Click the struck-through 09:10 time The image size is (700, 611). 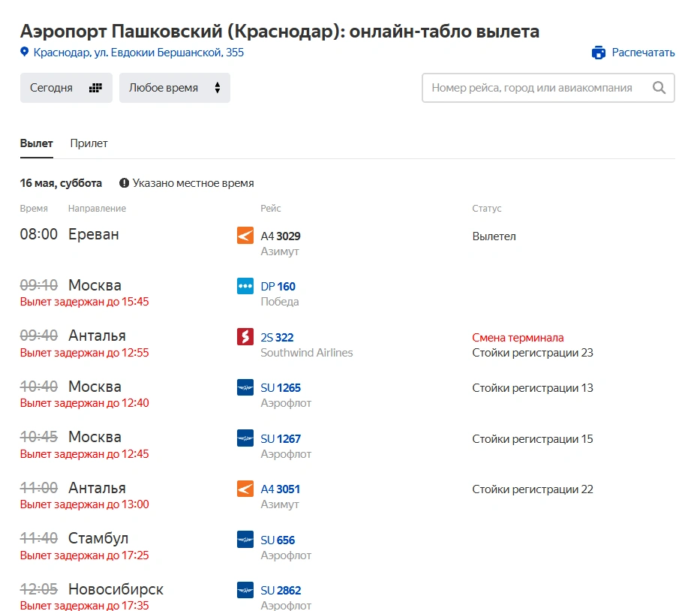39,285
